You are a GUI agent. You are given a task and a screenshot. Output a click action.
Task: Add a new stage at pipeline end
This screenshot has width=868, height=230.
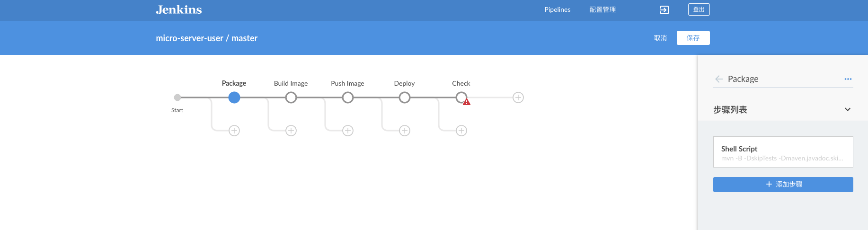[518, 97]
